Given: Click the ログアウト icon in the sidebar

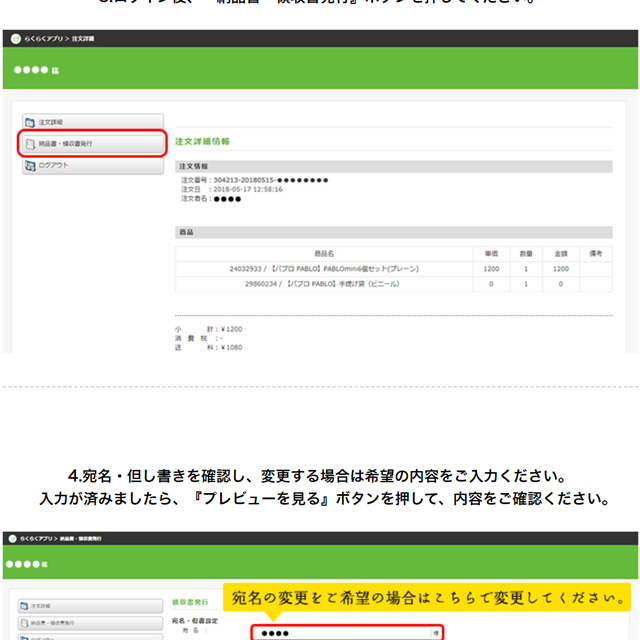Looking at the screenshot, I should (30, 165).
